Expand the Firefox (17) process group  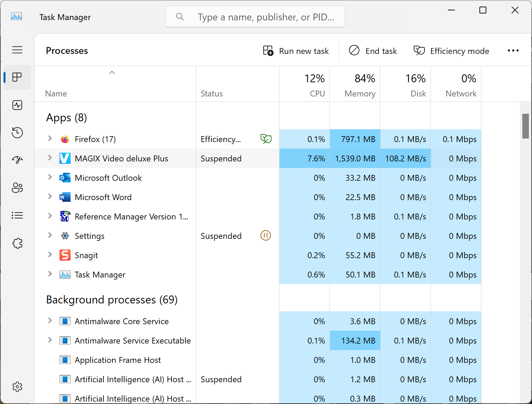50,139
